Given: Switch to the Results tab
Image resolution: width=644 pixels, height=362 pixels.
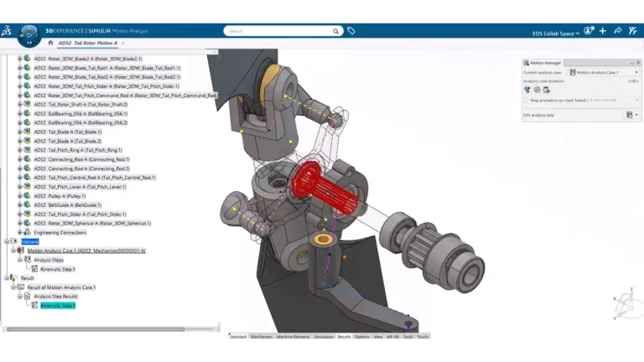Looking at the screenshot, I should [344, 337].
